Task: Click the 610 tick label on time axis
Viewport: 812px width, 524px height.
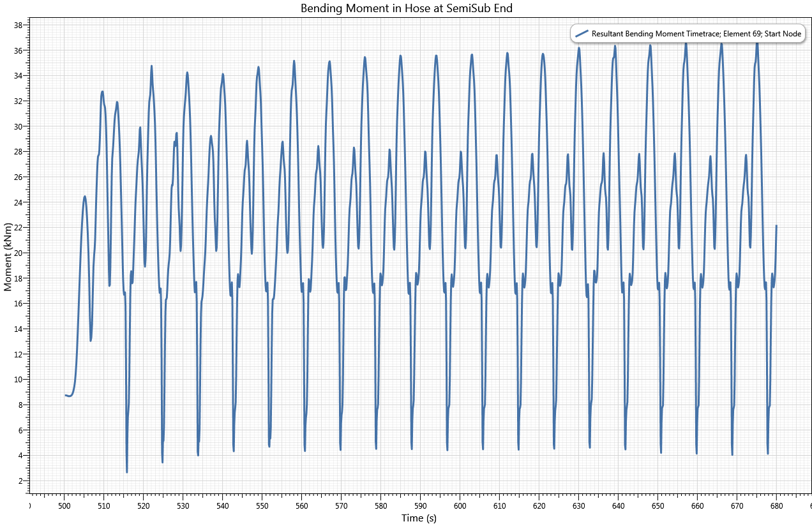Action: (x=499, y=506)
